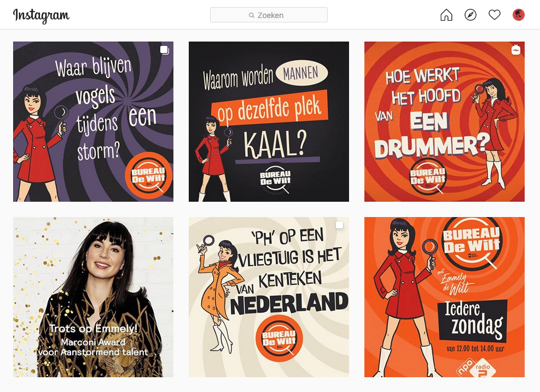Image resolution: width=540 pixels, height=392 pixels.
Task: Click the carousel icon on the vogels post
Action: click(165, 50)
